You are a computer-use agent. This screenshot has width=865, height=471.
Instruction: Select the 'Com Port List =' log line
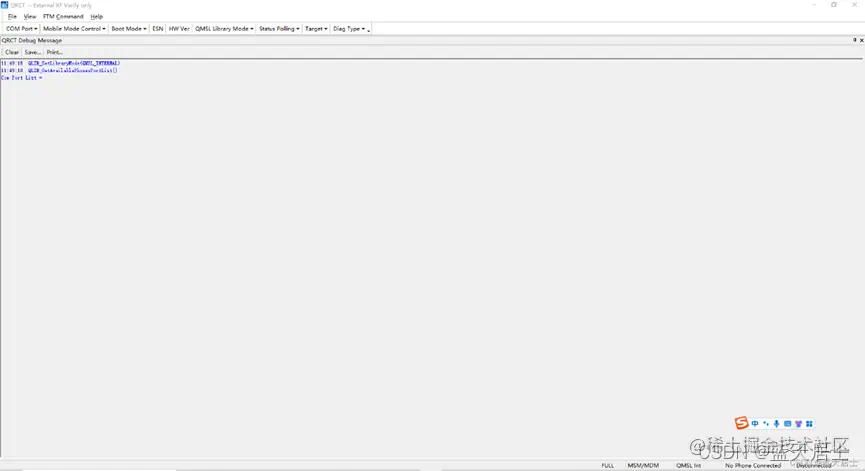pos(22,78)
